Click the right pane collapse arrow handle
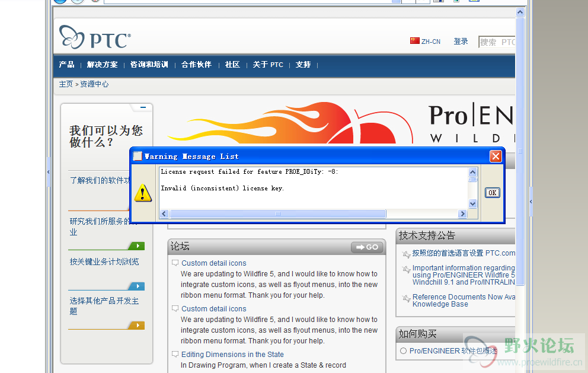Image resolution: width=588 pixels, height=373 pixels. [x=531, y=202]
